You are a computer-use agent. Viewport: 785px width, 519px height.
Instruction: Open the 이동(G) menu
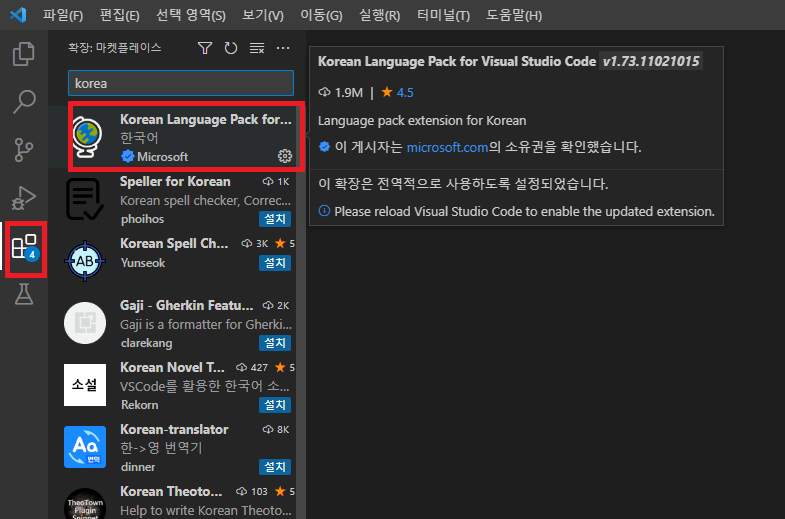pyautogui.click(x=321, y=15)
